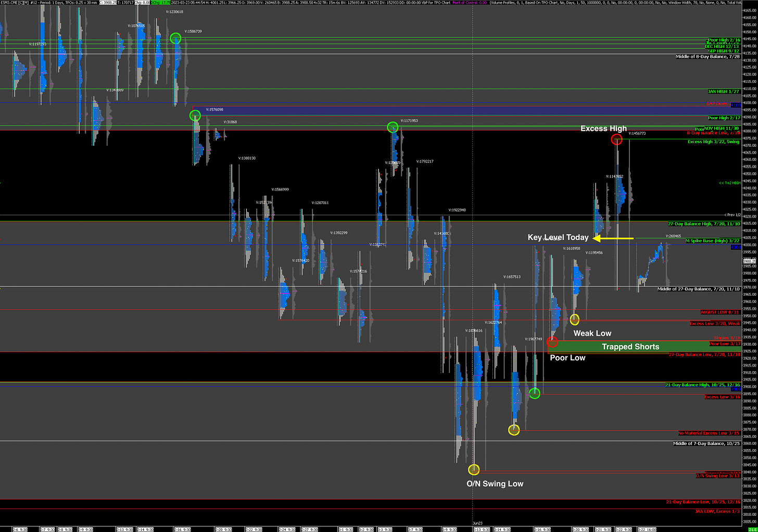Select 'Middle of 8-Day Balance, 7/28' label
Image resolution: width=758 pixels, height=532 pixels.
click(708, 57)
